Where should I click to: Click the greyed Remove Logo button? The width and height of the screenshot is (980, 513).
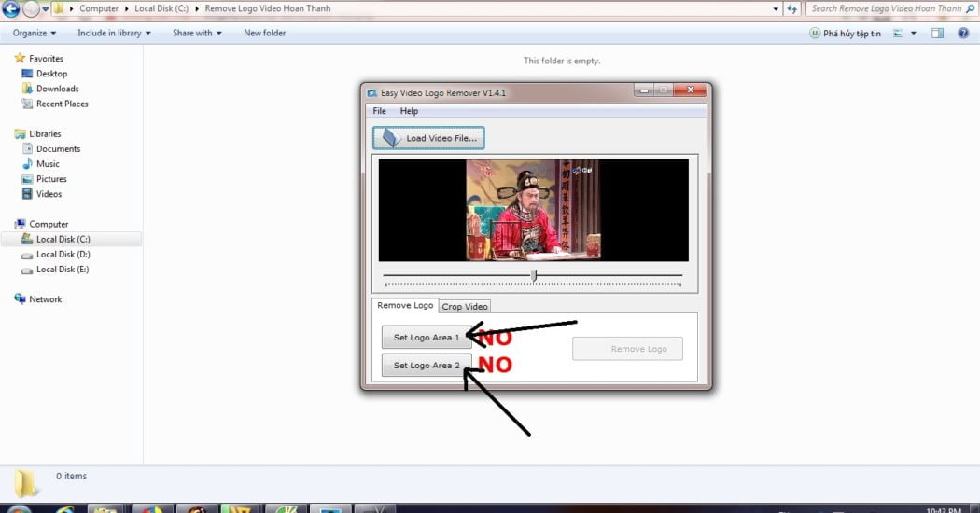click(627, 349)
